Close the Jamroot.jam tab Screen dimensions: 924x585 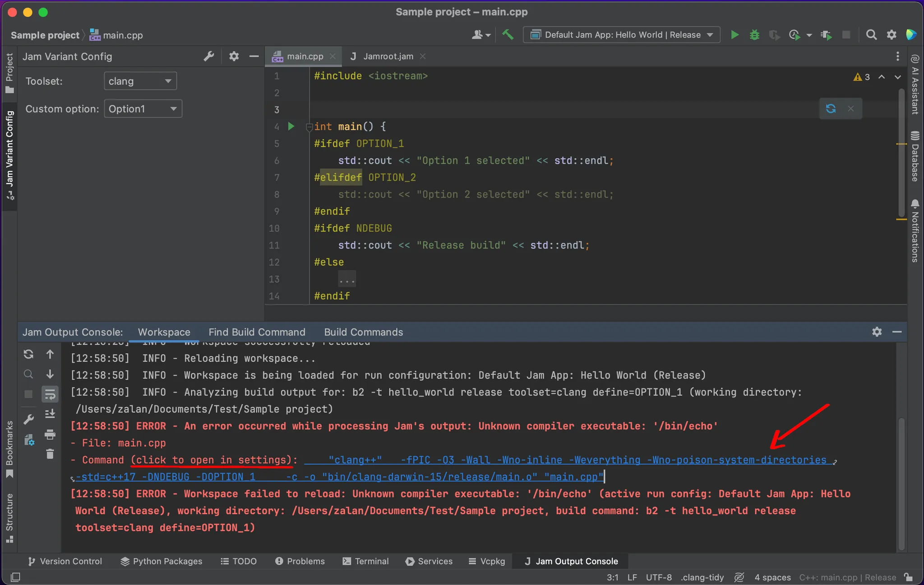coord(423,56)
